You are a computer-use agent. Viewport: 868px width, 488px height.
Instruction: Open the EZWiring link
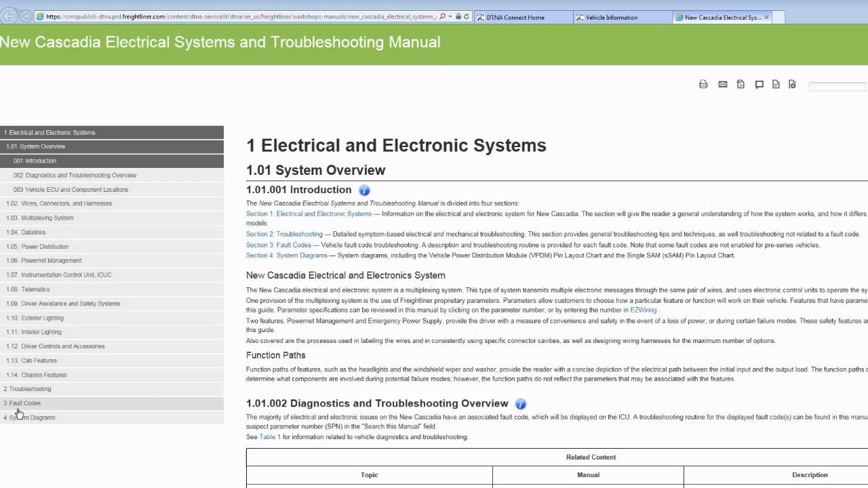(x=644, y=310)
